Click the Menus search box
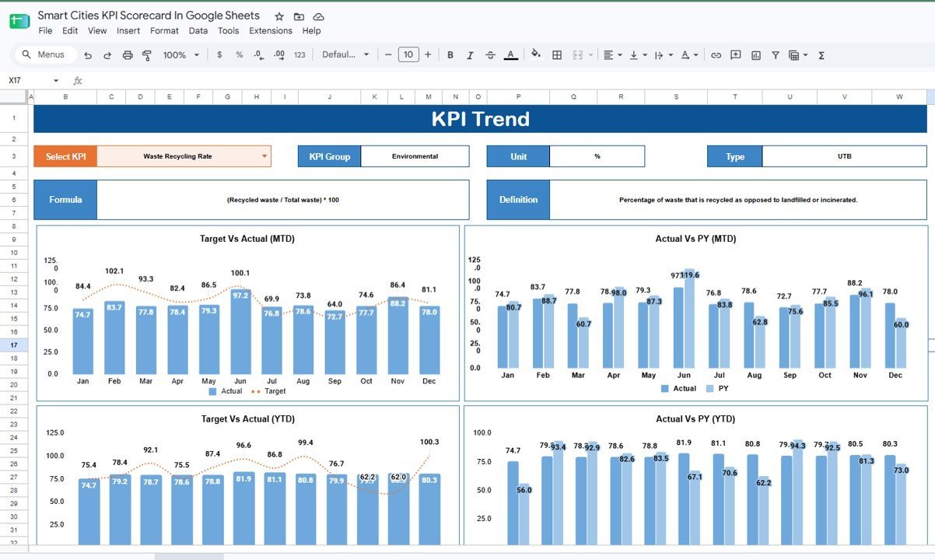This screenshot has width=935, height=560. coord(46,54)
